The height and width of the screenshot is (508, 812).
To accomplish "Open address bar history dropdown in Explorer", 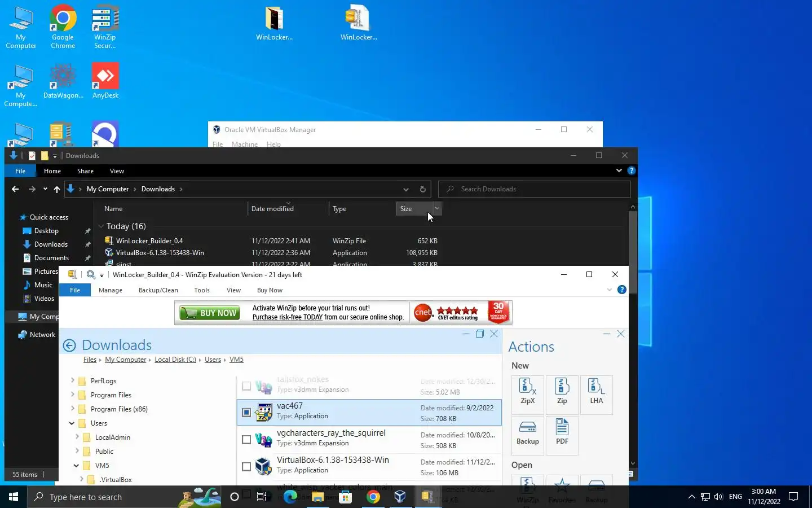I will click(405, 189).
